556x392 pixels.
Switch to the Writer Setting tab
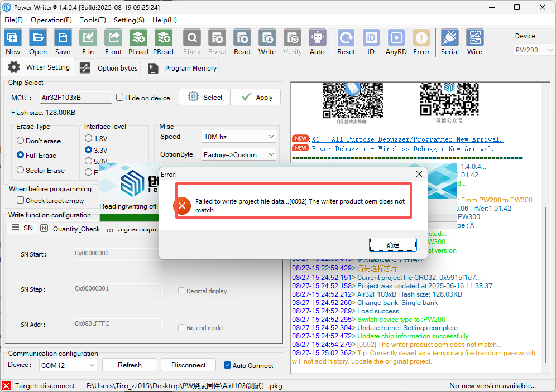pos(39,67)
